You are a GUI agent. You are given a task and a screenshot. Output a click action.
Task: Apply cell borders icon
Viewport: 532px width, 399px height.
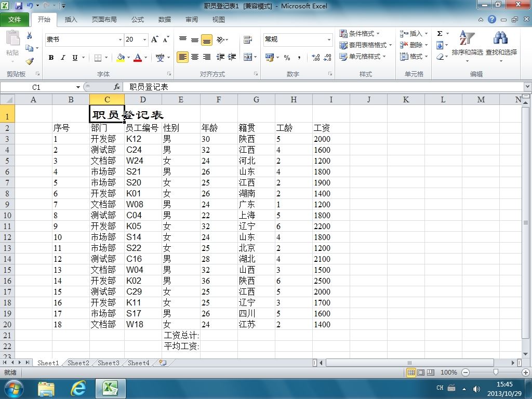[98, 58]
